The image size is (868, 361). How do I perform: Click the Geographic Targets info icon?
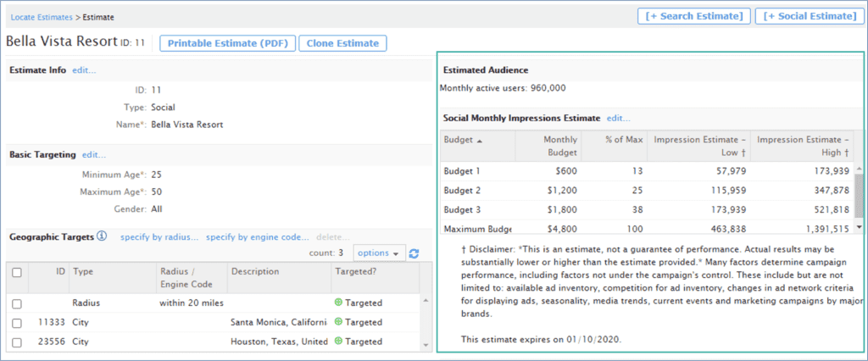[x=102, y=236]
